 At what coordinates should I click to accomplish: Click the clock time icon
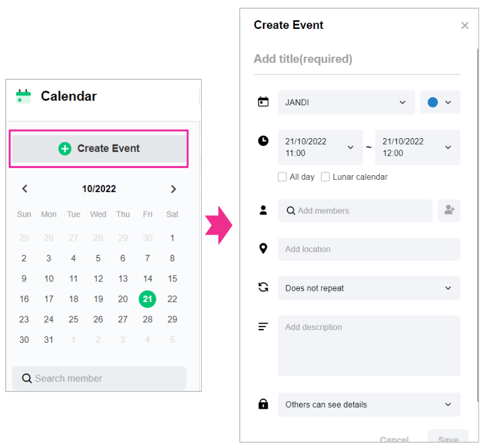click(263, 140)
